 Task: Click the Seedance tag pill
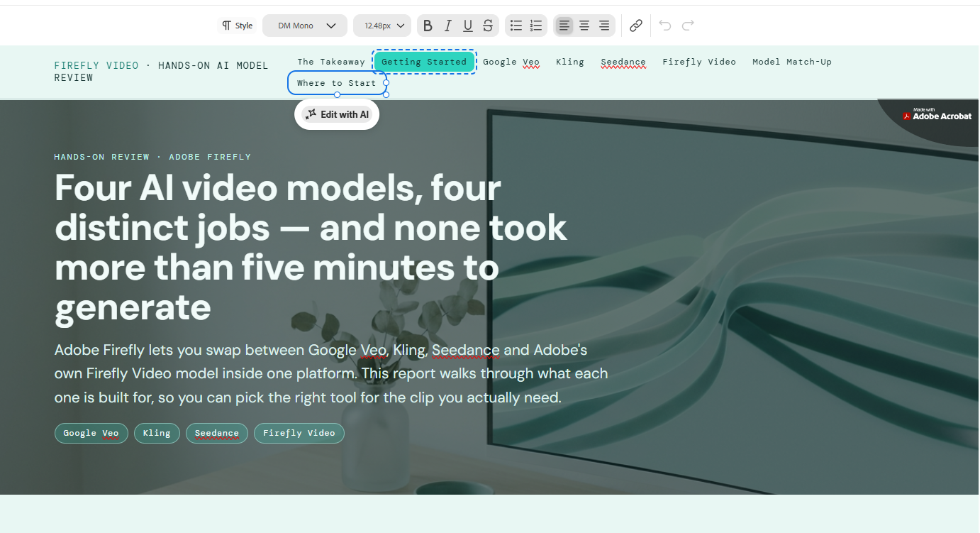pos(217,433)
